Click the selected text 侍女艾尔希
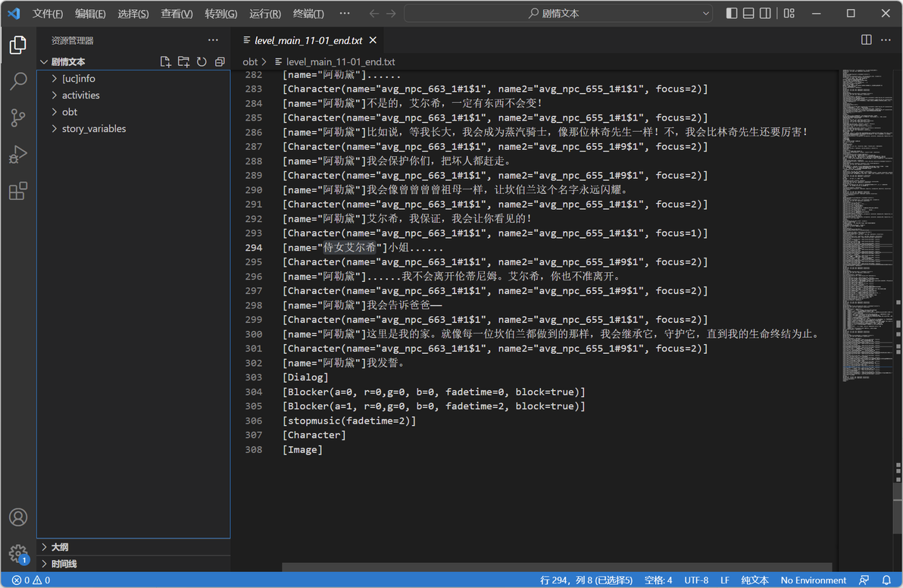 [x=349, y=248]
